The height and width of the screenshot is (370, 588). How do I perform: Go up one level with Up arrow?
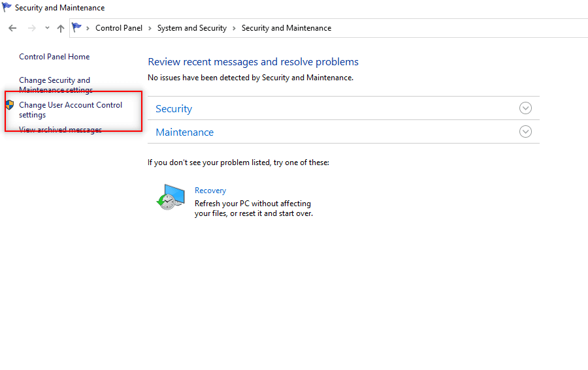click(x=61, y=29)
